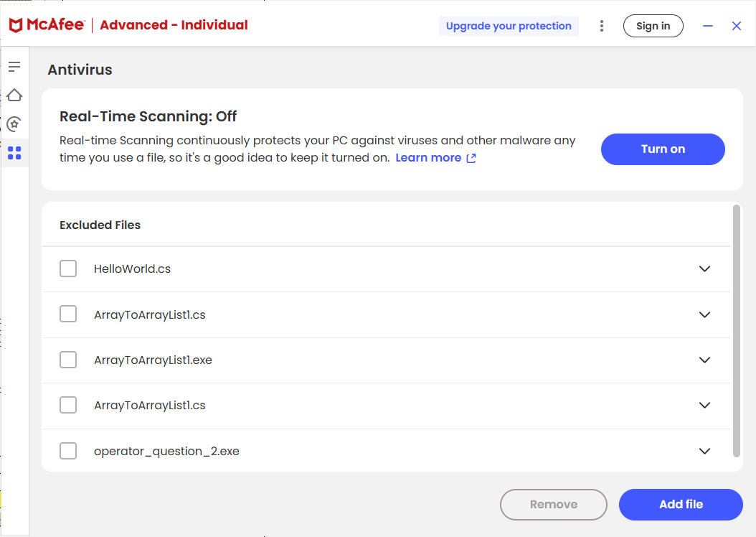The image size is (756, 537).
Task: Tick the operator_question_2.exe checkbox
Action: click(68, 451)
